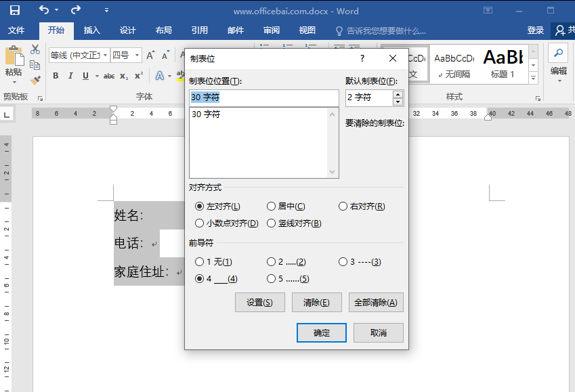This screenshot has height=392, width=575.
Task: Select 左对齐 alignment radio
Action: [199, 206]
